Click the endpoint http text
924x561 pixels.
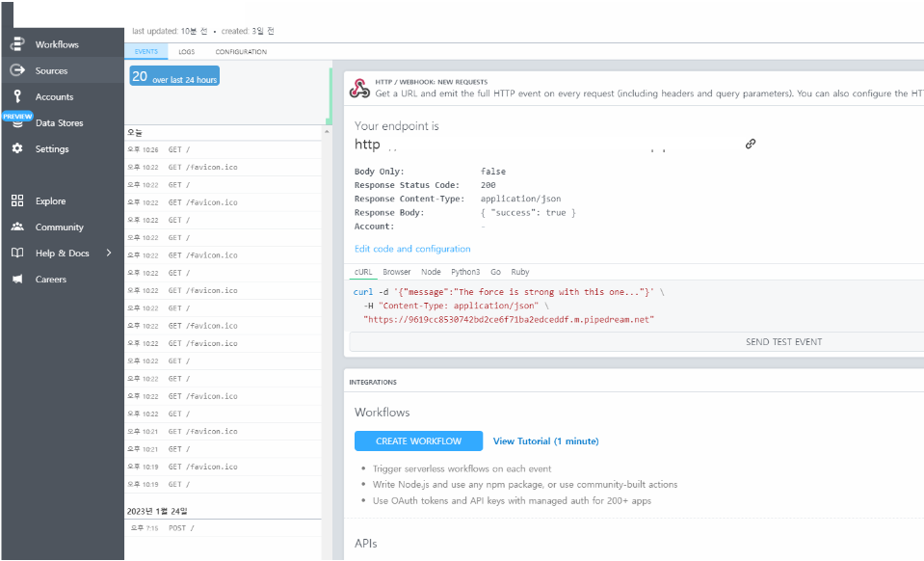click(367, 145)
